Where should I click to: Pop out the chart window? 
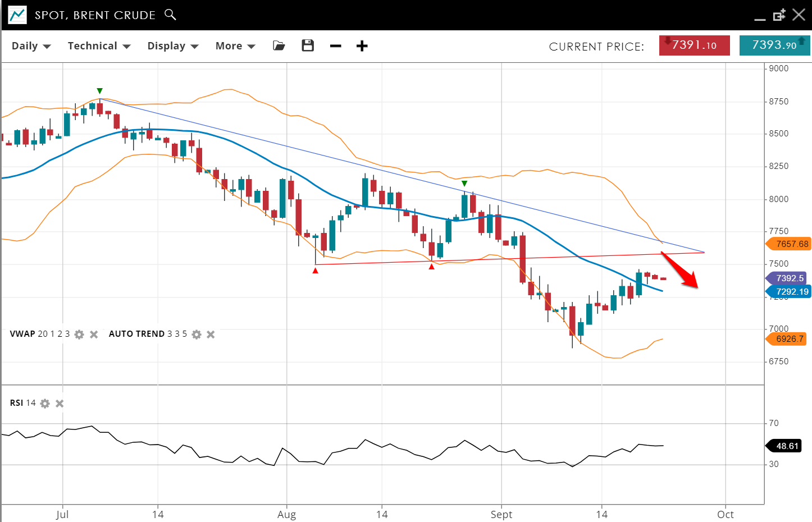click(x=779, y=15)
